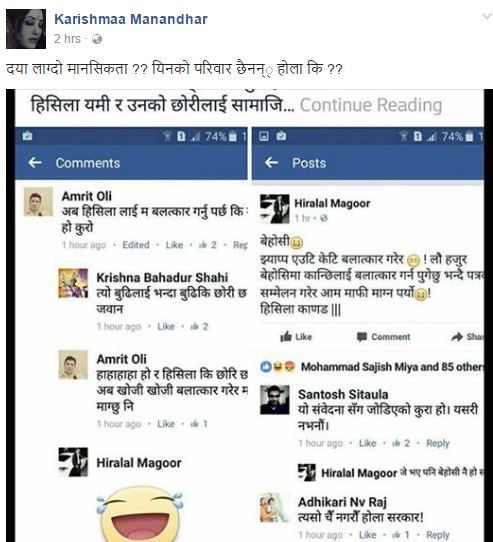The height and width of the screenshot is (542, 493).
Task: Click Reply under Santosh Sitaula's comment
Action: pyautogui.click(x=437, y=443)
